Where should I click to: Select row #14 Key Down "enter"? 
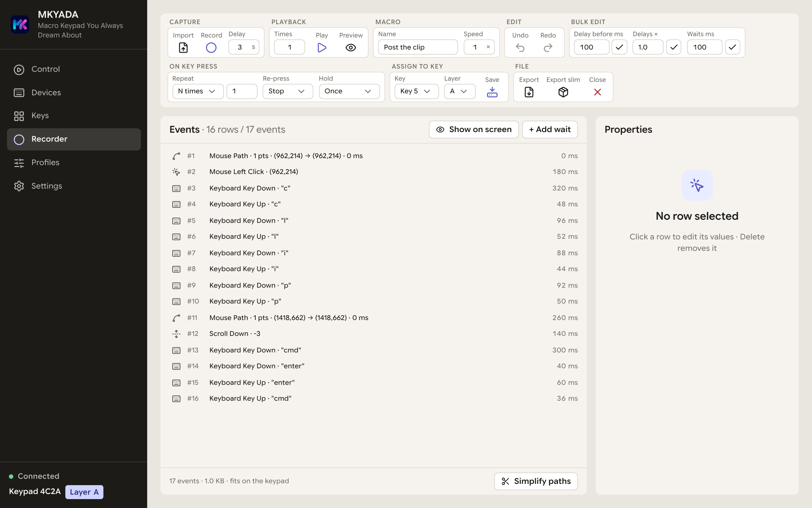374,366
